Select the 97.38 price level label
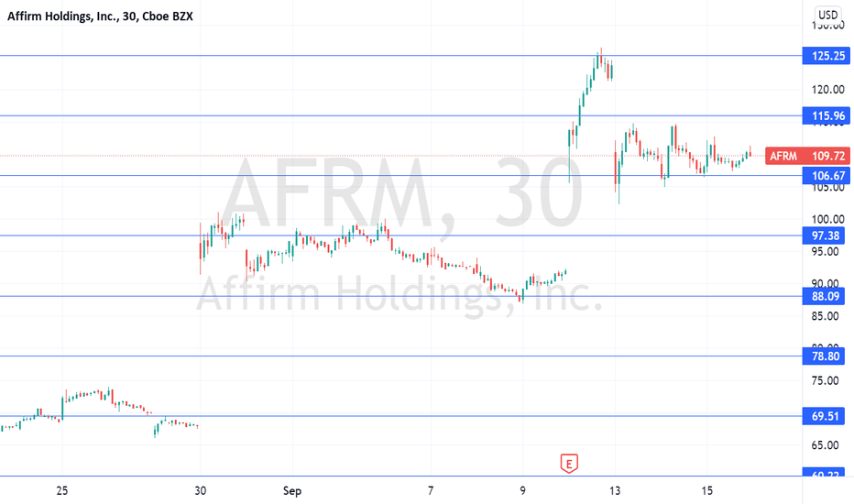This screenshot has height=504, width=854. [x=824, y=236]
